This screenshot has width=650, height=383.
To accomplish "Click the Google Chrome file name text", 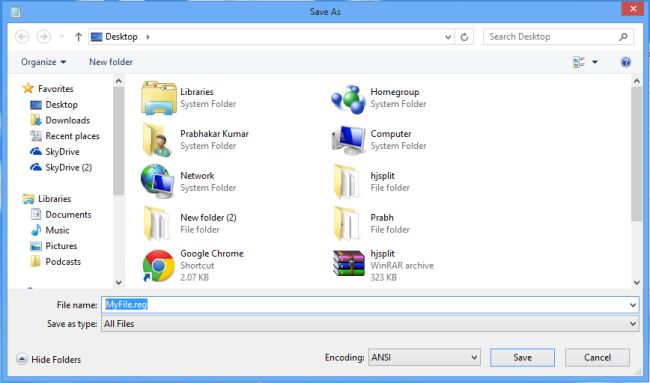I will [x=212, y=254].
